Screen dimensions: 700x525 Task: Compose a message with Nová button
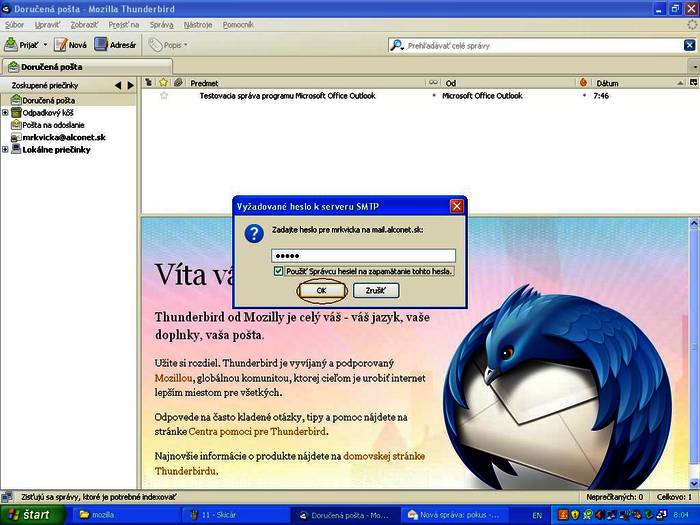tap(71, 45)
